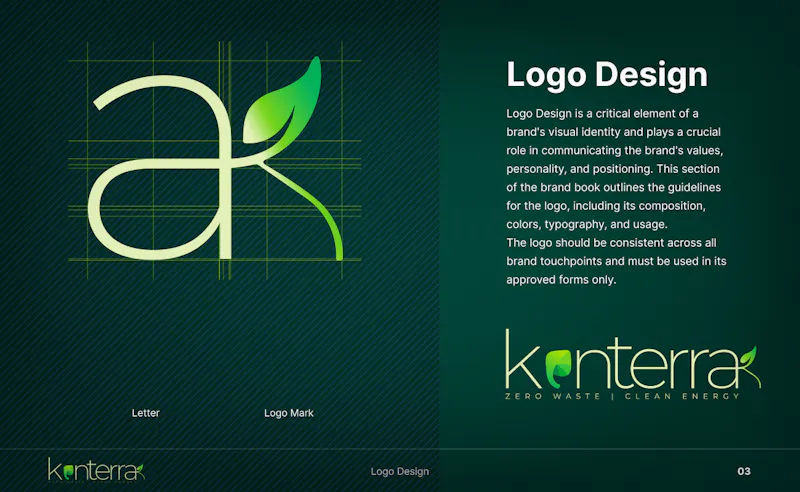Viewport: 800px width, 492px height.
Task: Click the leaf-shaped 'o' in large Konterra wordmark
Action: point(558,368)
